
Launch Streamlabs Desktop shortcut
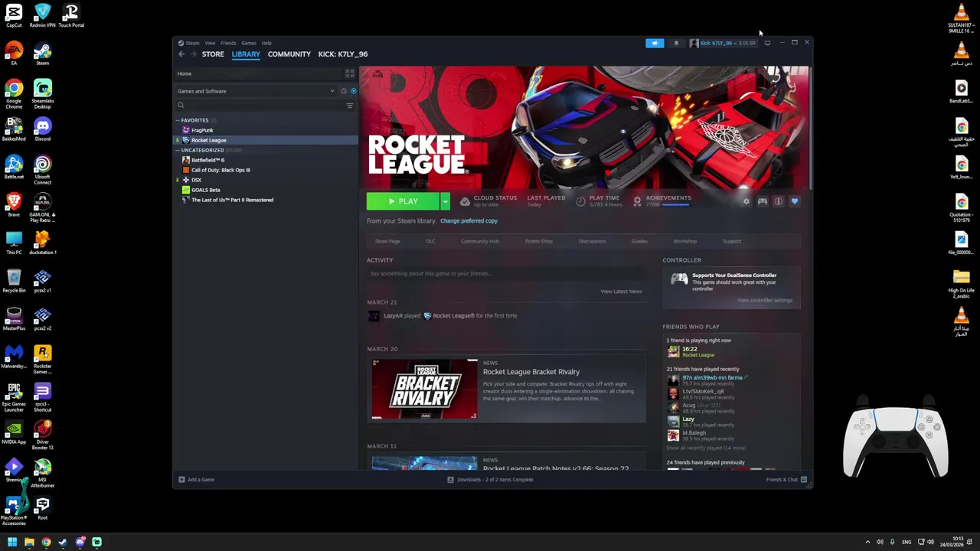click(42, 94)
